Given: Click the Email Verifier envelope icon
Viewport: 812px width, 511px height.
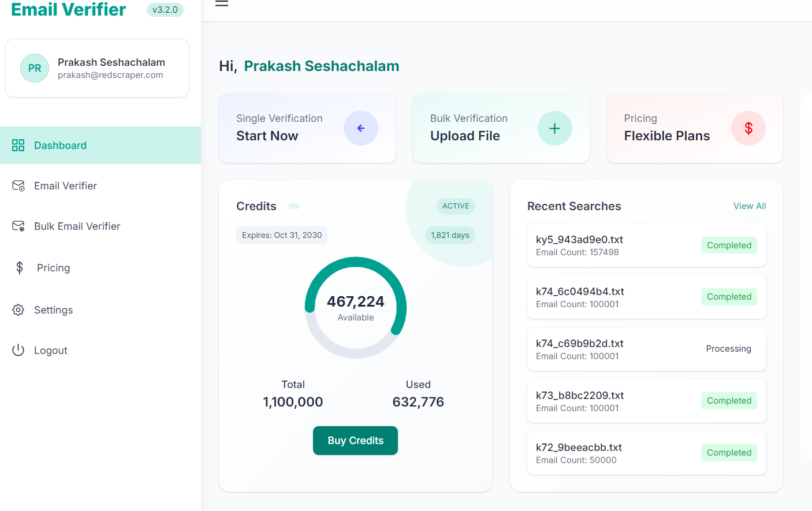Looking at the screenshot, I should 18,186.
